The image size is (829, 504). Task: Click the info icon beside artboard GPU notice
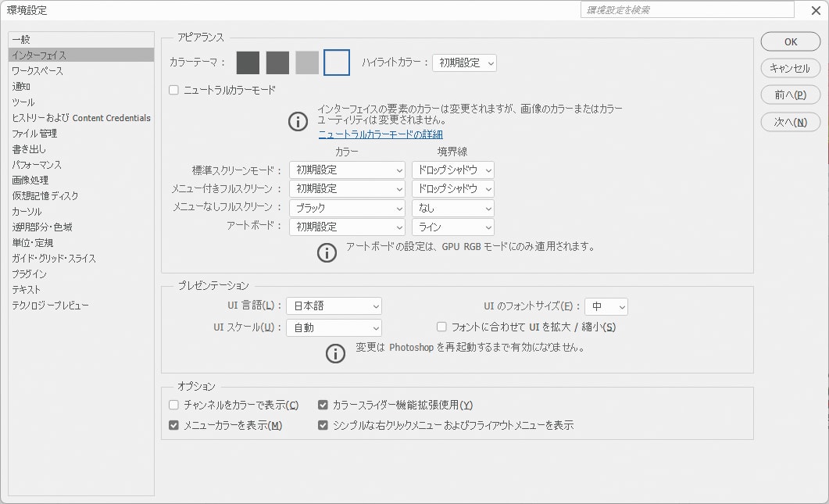click(327, 252)
